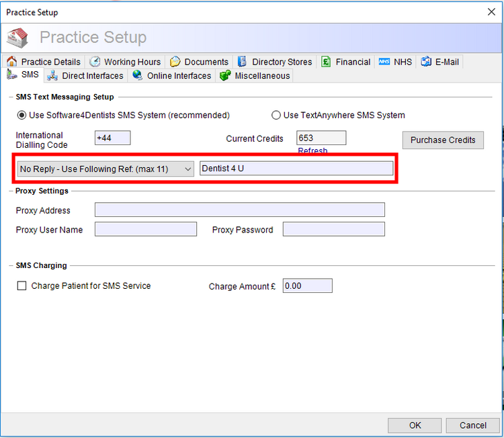Open the Miscellaneous tab

(255, 76)
